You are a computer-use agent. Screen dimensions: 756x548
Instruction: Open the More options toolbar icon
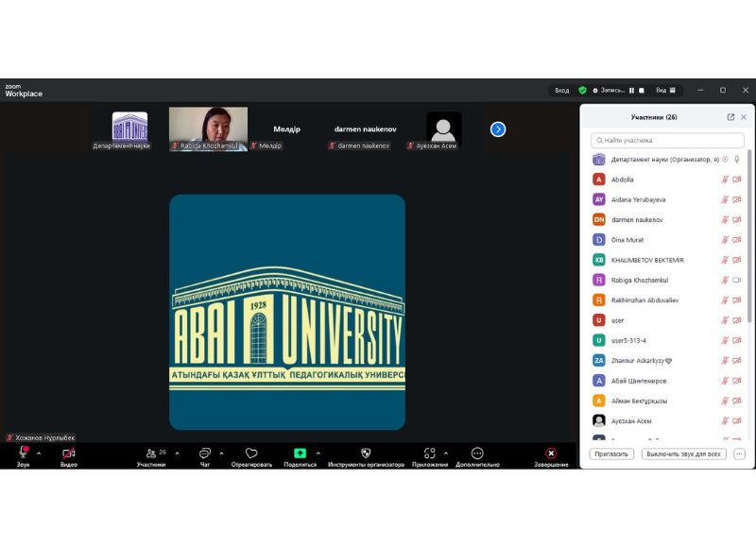(x=477, y=454)
